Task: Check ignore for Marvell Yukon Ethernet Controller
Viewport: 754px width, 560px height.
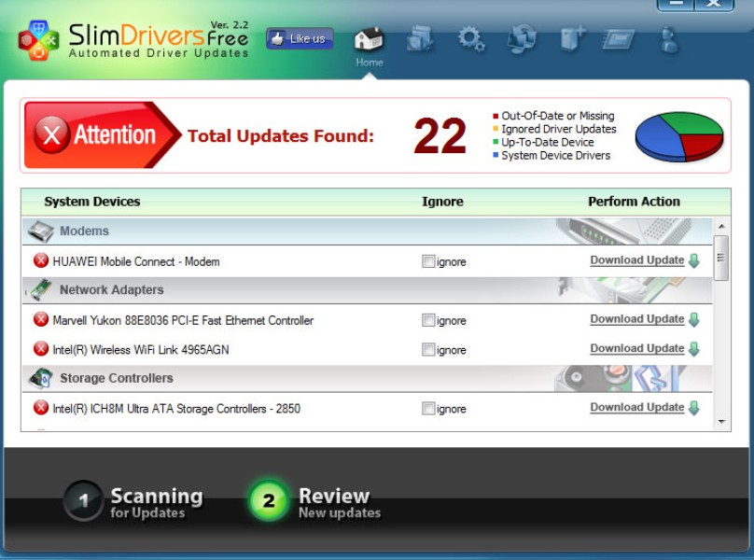Action: (428, 320)
